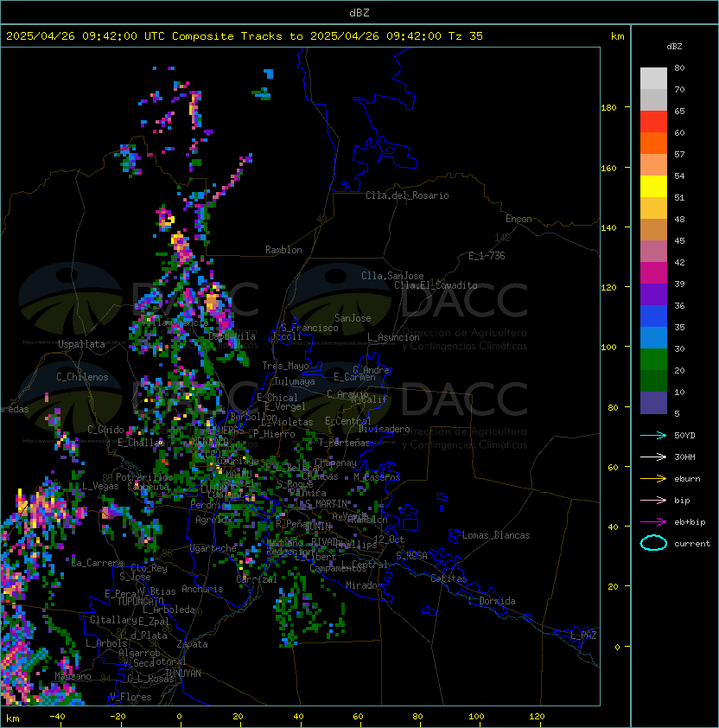
Task: Click the '65' value in dBZ scale
Action: [x=679, y=111]
